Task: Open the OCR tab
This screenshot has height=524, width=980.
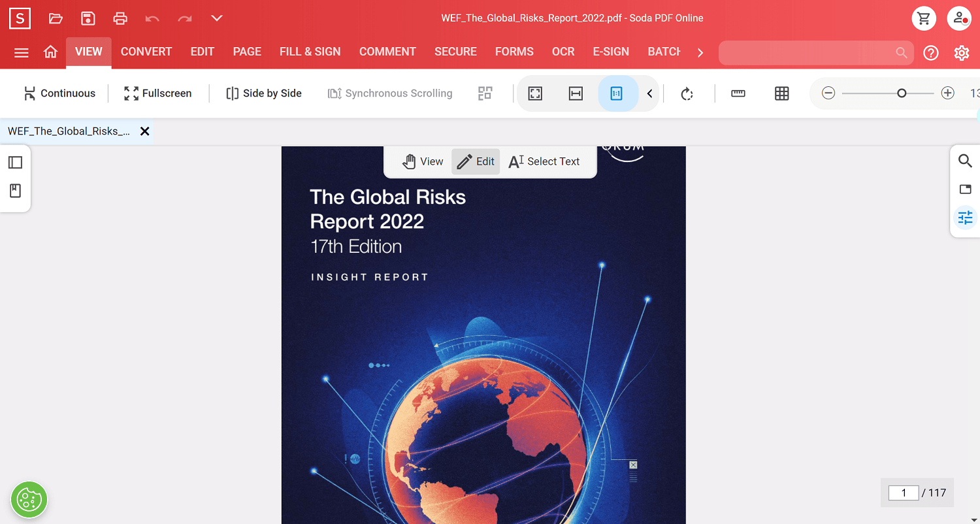Action: (563, 52)
